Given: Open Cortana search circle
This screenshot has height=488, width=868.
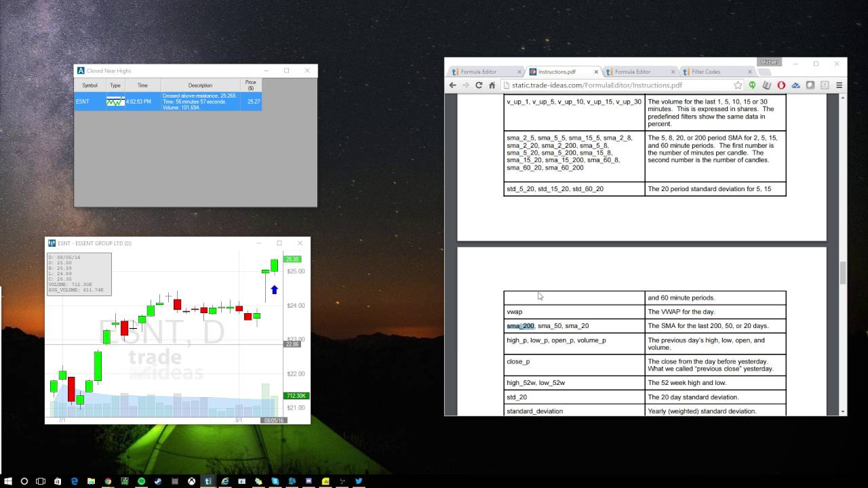Looking at the screenshot, I should (24, 481).
